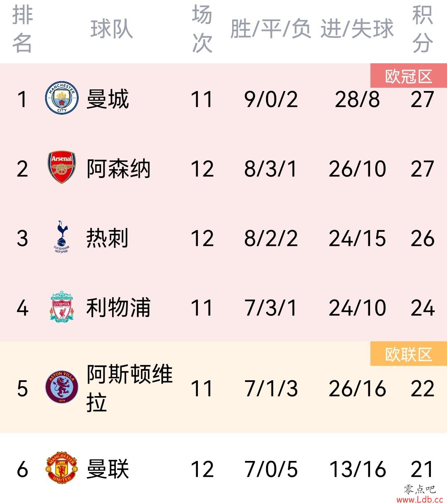Click the Arsenal club crest
Image resolution: width=447 pixels, height=504 pixels.
point(62,167)
